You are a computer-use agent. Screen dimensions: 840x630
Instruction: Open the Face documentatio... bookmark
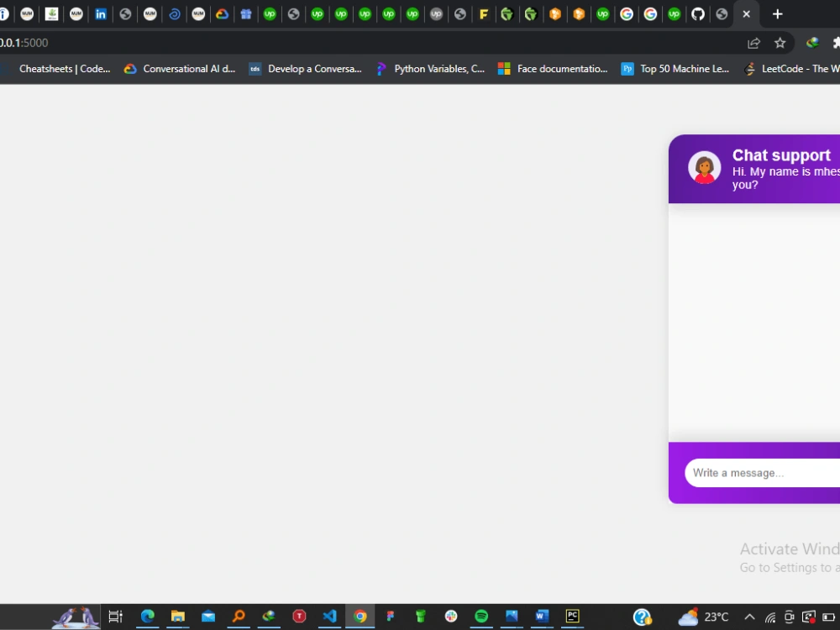(553, 69)
